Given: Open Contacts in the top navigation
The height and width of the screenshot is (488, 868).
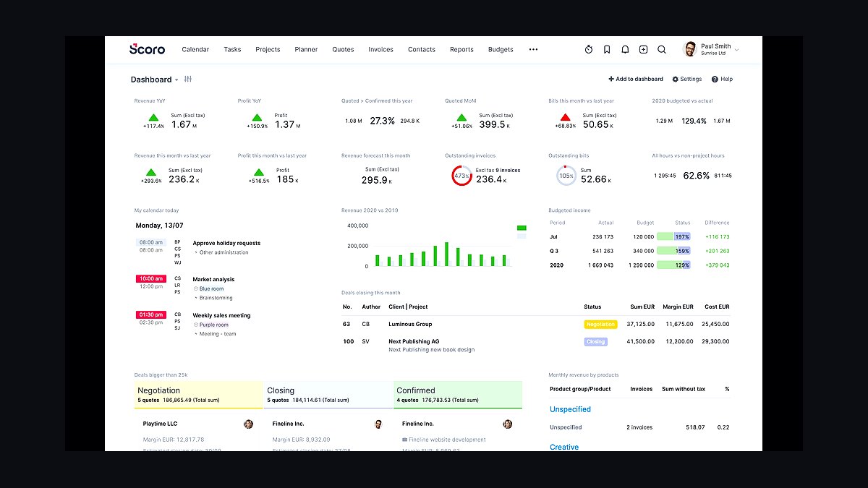Looking at the screenshot, I should click(422, 49).
